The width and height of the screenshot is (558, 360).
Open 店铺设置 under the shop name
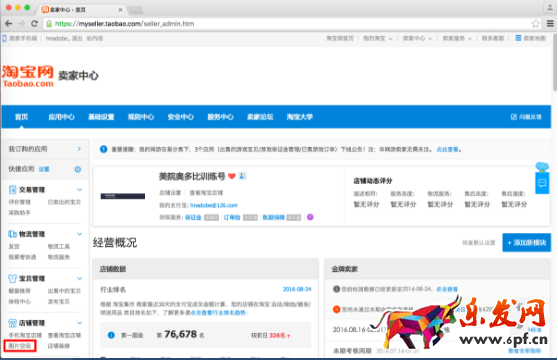click(x=170, y=193)
